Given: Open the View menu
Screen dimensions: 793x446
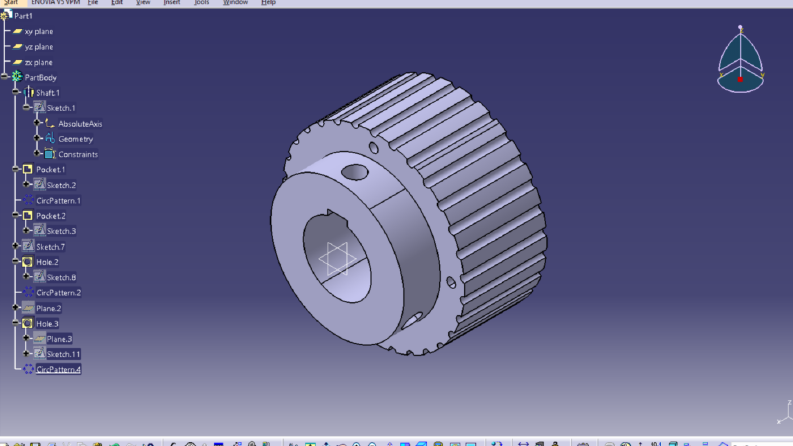Looking at the screenshot, I should pyautogui.click(x=143, y=3).
